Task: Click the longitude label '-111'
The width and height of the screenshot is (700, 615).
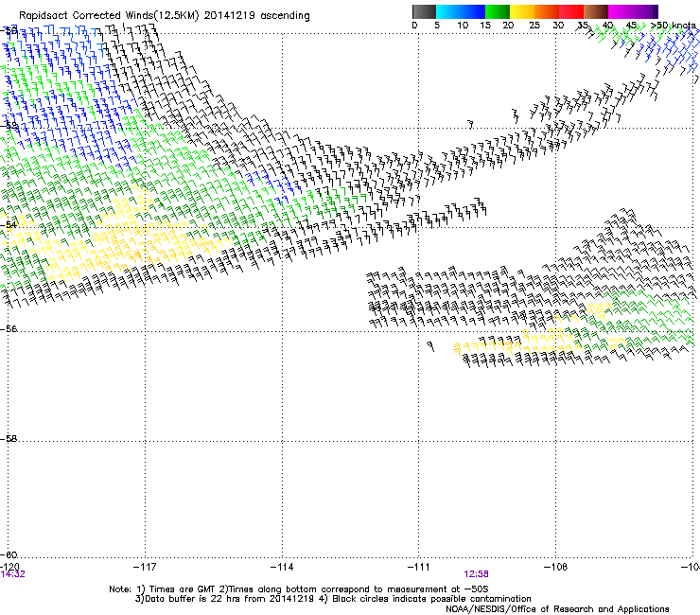Action: coord(419,567)
